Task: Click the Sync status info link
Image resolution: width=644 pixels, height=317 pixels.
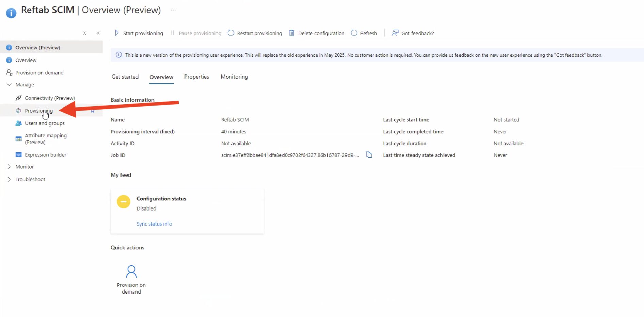Action: click(x=154, y=224)
